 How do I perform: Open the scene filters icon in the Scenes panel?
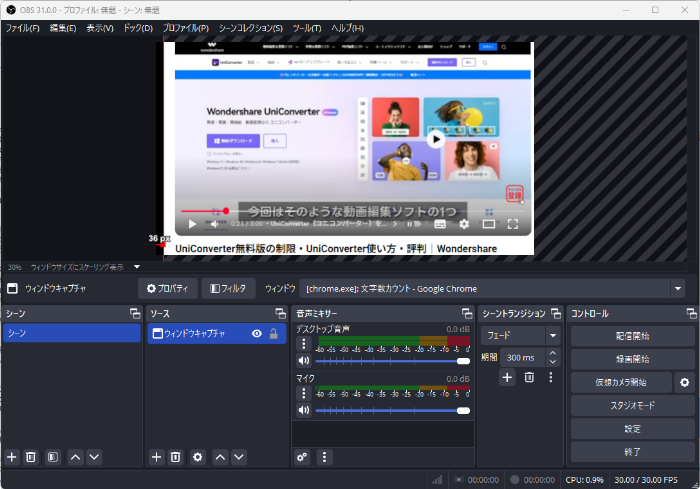(53, 457)
